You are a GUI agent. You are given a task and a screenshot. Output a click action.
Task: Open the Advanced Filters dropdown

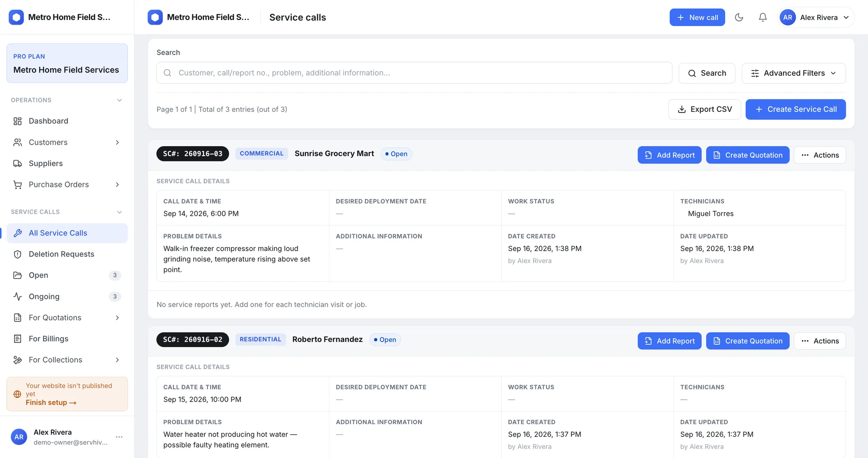(x=793, y=73)
